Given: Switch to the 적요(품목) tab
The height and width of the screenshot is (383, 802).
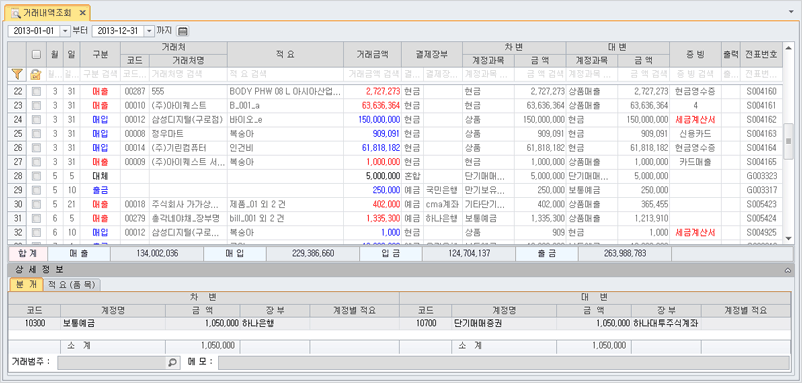Looking at the screenshot, I should coord(72,285).
